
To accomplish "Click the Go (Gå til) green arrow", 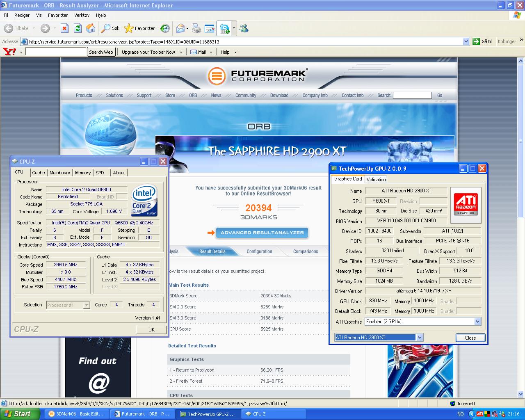I will [476, 41].
